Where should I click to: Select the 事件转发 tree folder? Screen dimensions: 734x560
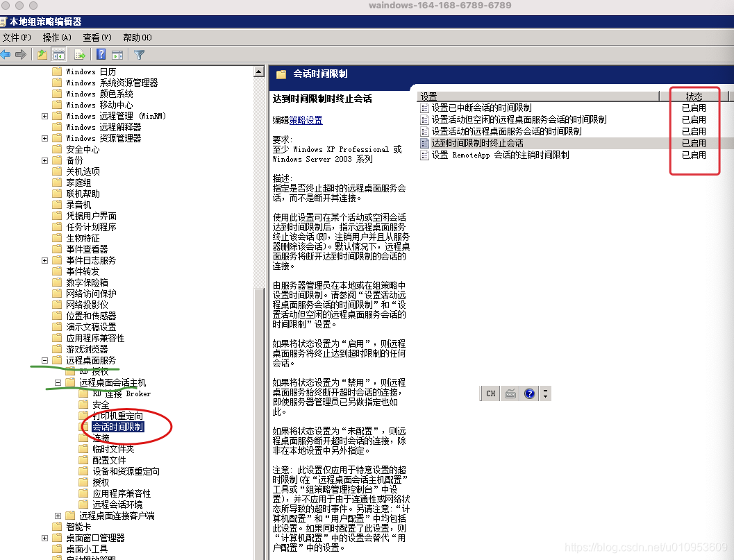tap(83, 271)
